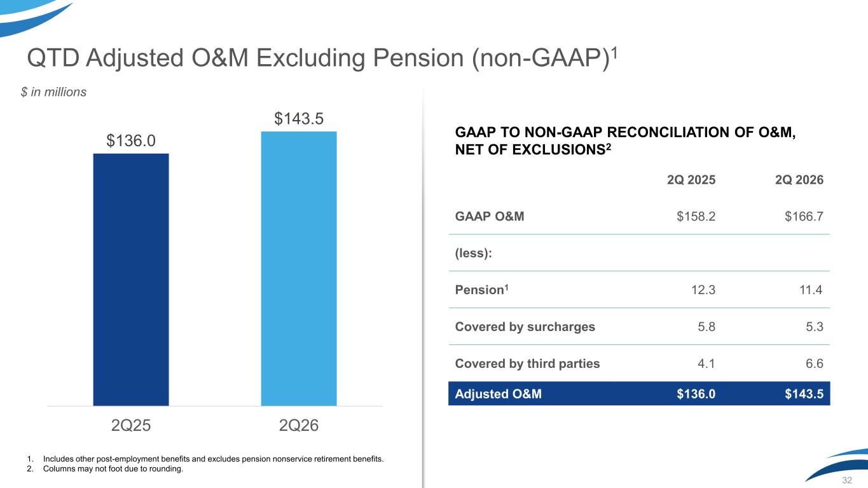
Task: Click the 2Q26 axis label
Action: [x=299, y=426]
